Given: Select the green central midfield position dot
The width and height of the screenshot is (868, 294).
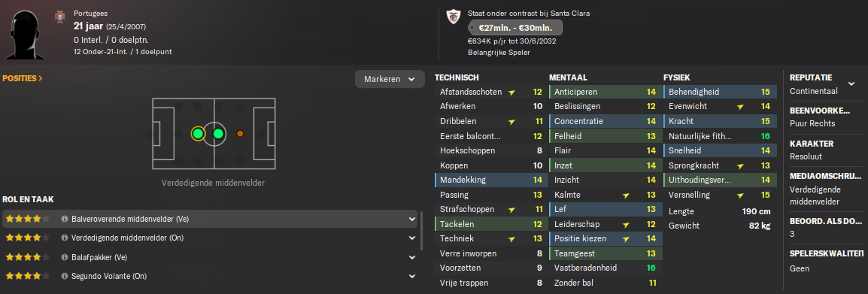Looking at the screenshot, I should [x=218, y=133].
